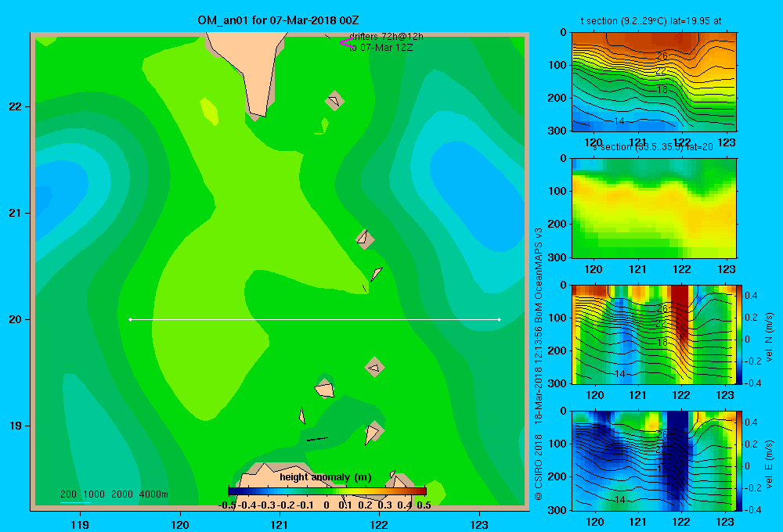Click the vel. N velocity color bar
The width and height of the screenshot is (783, 532).
(740, 334)
